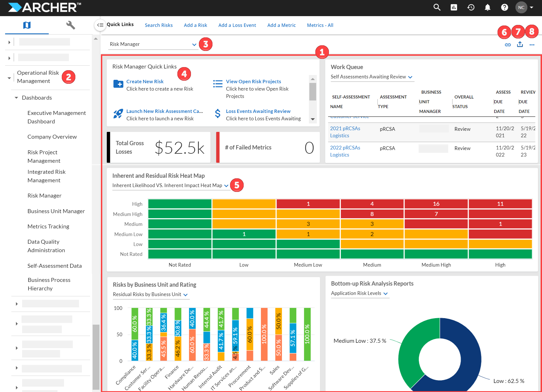Image resolution: width=542 pixels, height=392 pixels.
Task: Open the 2021 pRCSAs Logistics link
Action: pyautogui.click(x=345, y=132)
